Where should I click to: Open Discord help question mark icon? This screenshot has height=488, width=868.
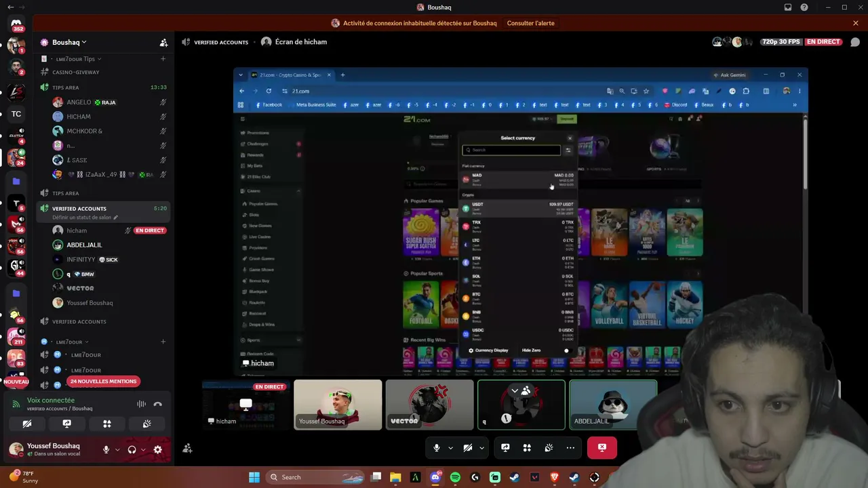coord(804,7)
